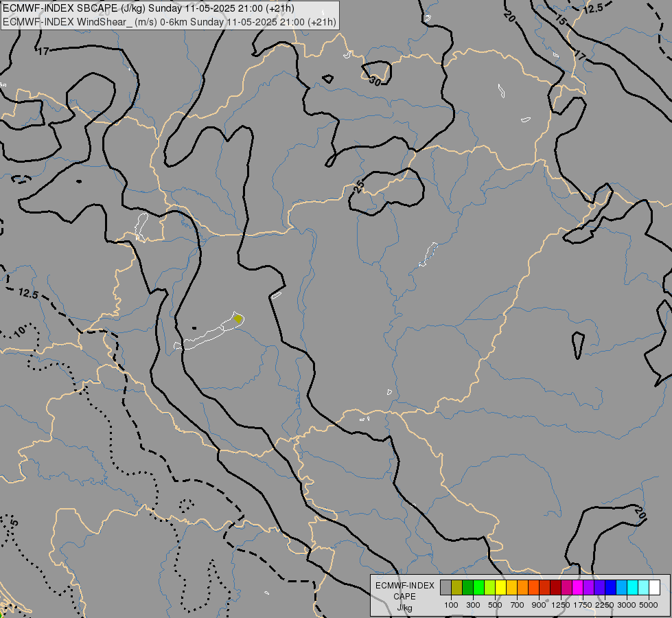Click the legend value 500
This screenshot has height=618, width=672.
pyautogui.click(x=495, y=605)
